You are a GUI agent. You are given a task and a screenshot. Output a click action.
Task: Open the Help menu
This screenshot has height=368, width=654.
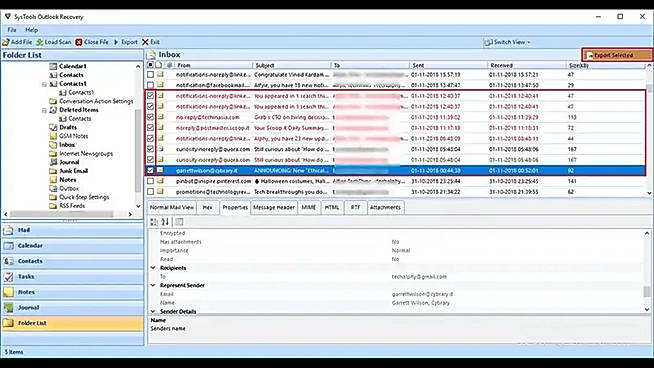point(31,30)
